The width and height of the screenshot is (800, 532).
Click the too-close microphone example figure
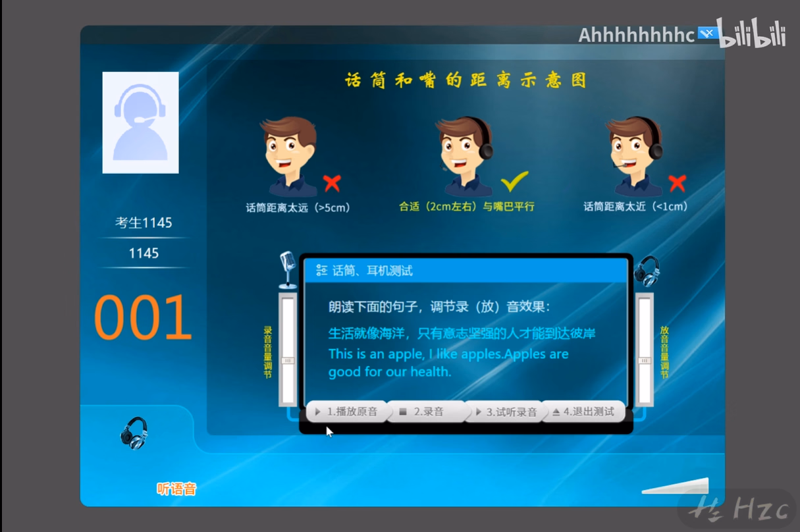pyautogui.click(x=635, y=157)
